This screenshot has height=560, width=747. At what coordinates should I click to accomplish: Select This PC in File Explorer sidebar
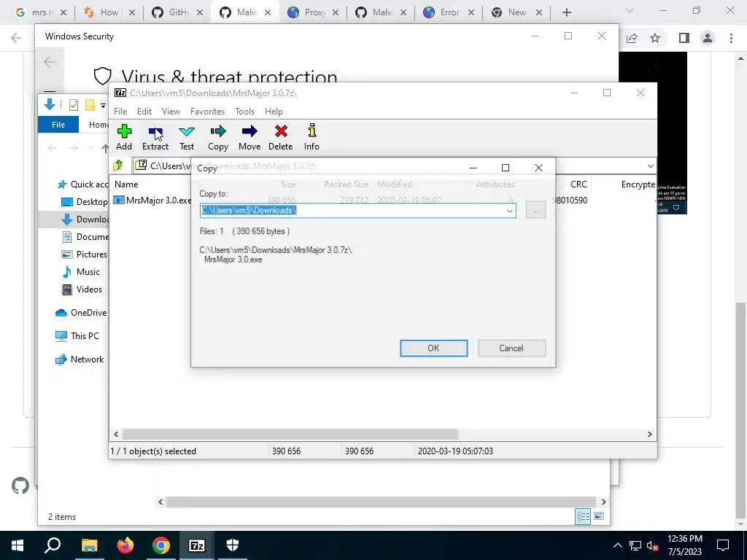pyautogui.click(x=77, y=336)
